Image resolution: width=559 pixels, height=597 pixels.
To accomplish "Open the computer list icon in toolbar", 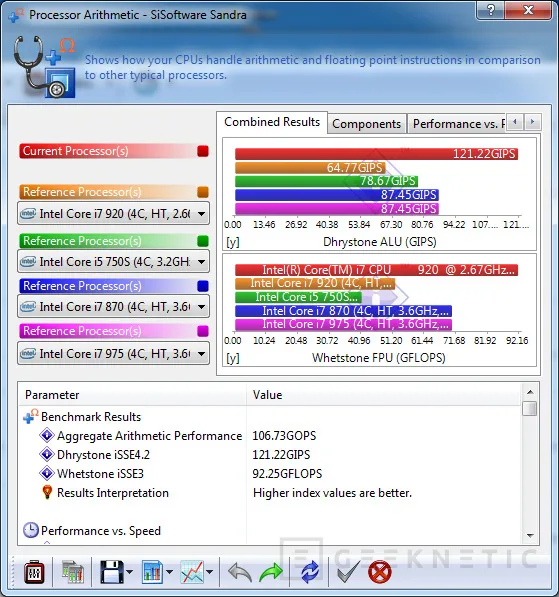I will pyautogui.click(x=72, y=572).
